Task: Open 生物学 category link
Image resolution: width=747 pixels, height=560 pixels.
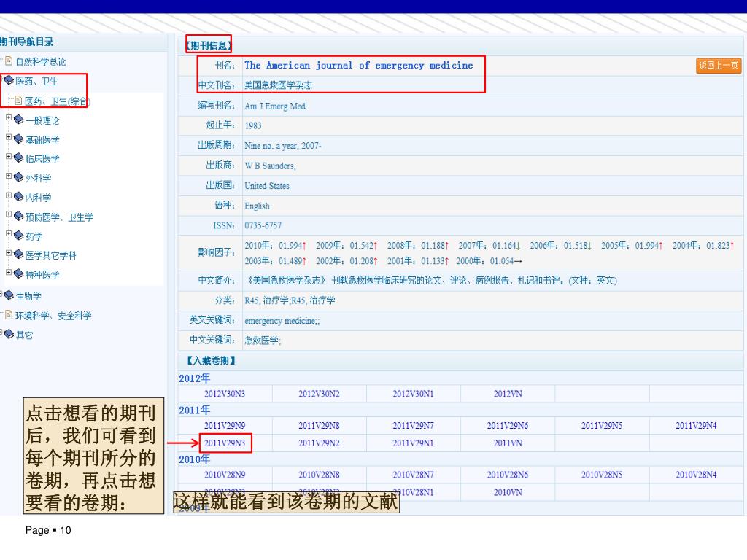Action: click(x=28, y=296)
